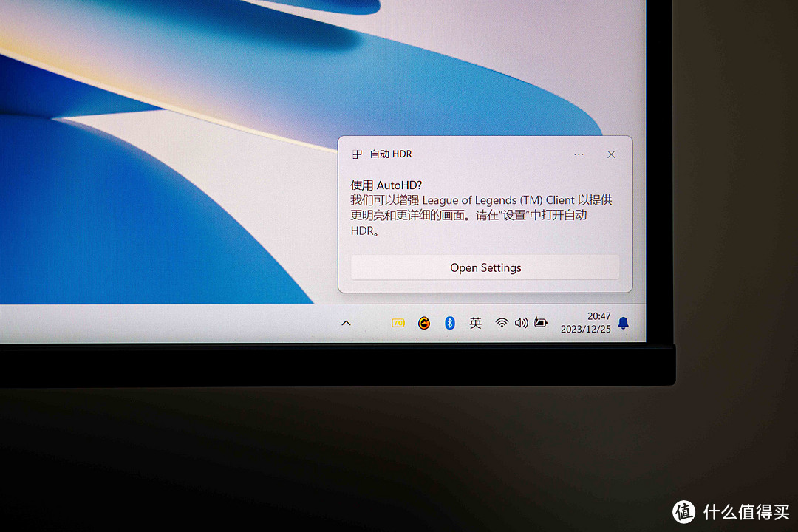
Task: Click the "使用 AutoHD?" notification heading
Action: click(386, 185)
